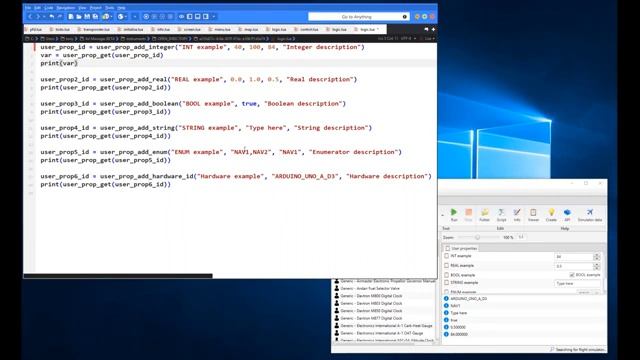Uncheck the right-side BOOL example value checkbox
The image size is (640, 360).
click(571, 275)
